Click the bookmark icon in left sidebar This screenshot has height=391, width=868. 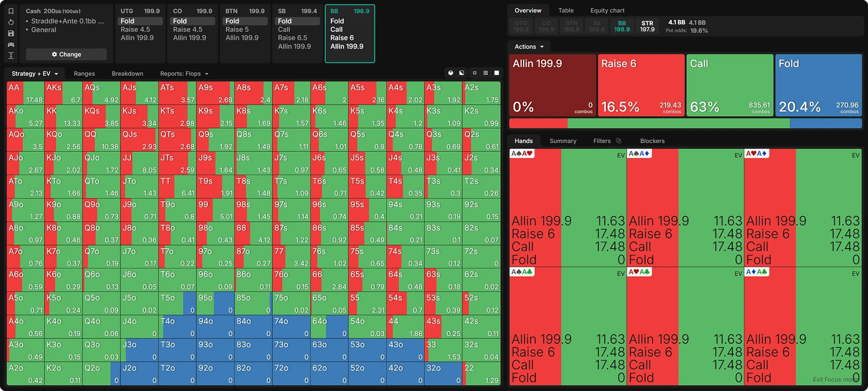[x=11, y=11]
